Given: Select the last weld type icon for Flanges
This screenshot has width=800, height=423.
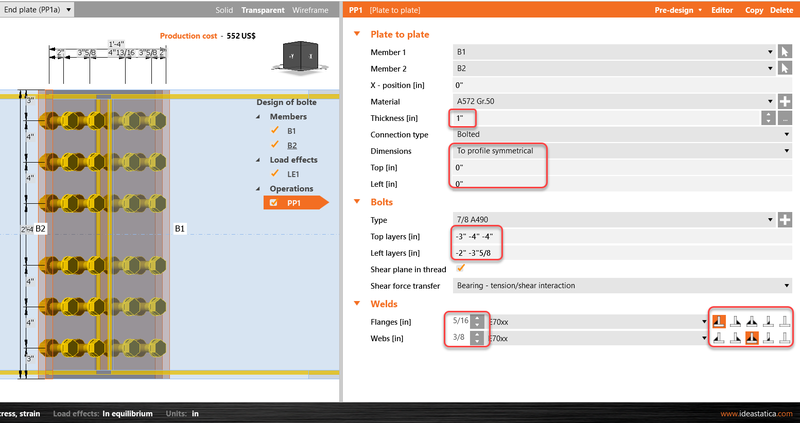Looking at the screenshot, I should [785, 321].
